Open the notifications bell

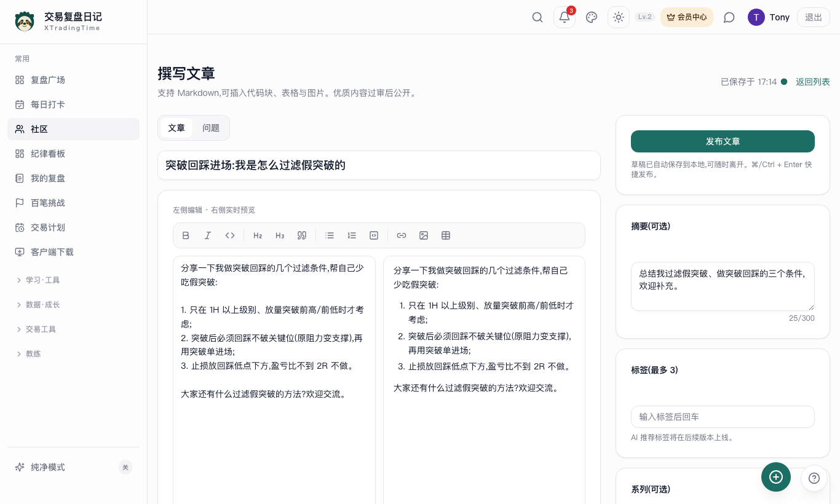coord(565,17)
